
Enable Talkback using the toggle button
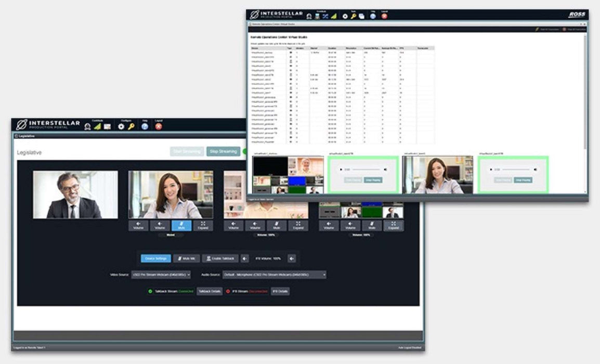[x=220, y=258]
